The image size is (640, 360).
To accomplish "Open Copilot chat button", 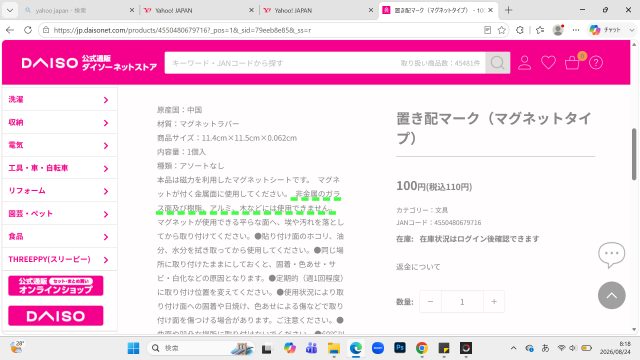I will coord(606,30).
